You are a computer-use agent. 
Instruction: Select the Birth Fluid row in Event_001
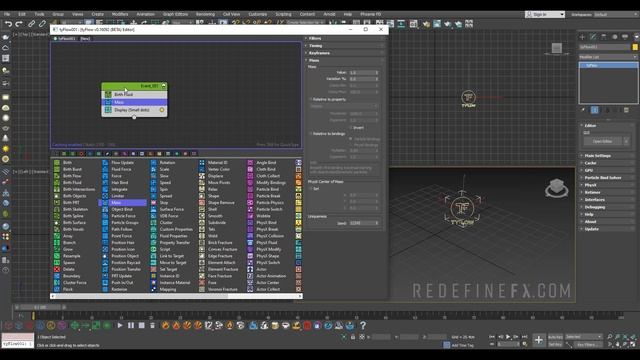click(134, 94)
